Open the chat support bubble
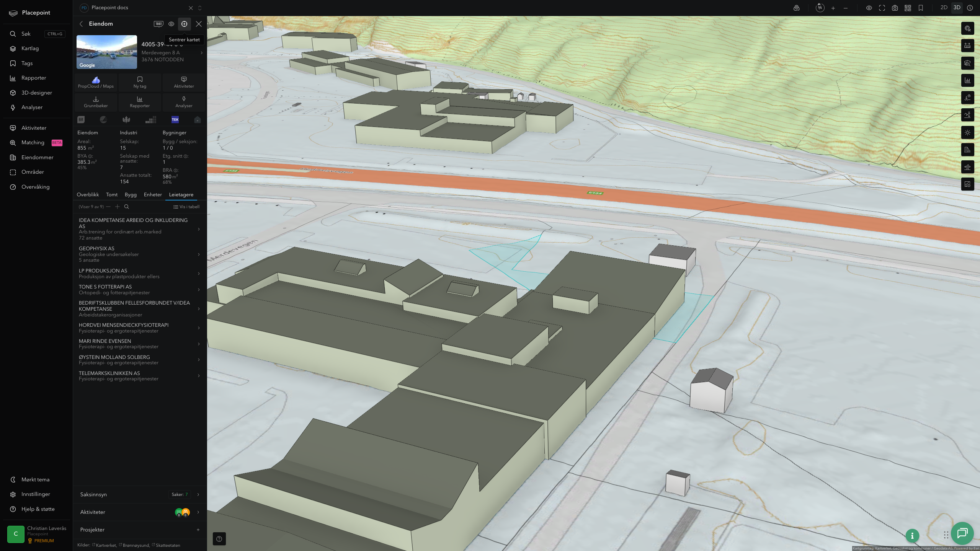 (x=962, y=533)
